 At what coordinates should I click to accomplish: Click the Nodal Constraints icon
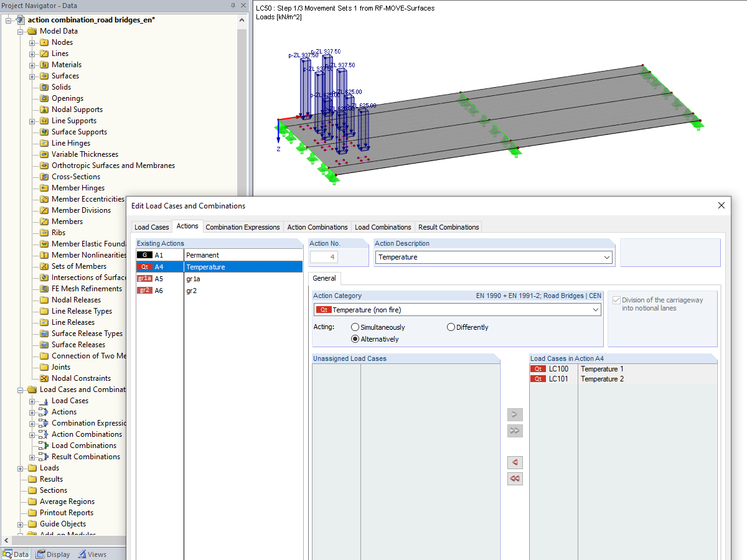point(44,378)
